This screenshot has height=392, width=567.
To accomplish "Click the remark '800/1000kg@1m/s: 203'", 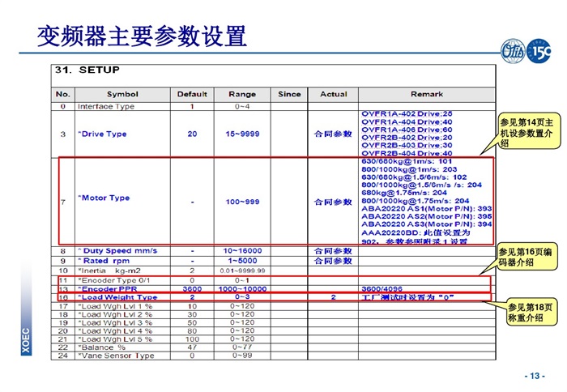I will (x=409, y=169).
